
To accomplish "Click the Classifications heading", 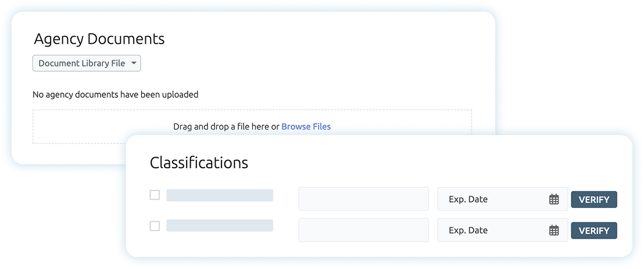I will [x=199, y=162].
